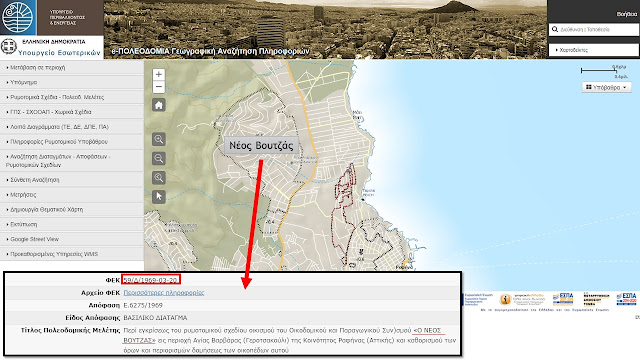The image size is (640, 360).
Task: Click the ministry logo in header
Action: pyautogui.click(x=18, y=18)
